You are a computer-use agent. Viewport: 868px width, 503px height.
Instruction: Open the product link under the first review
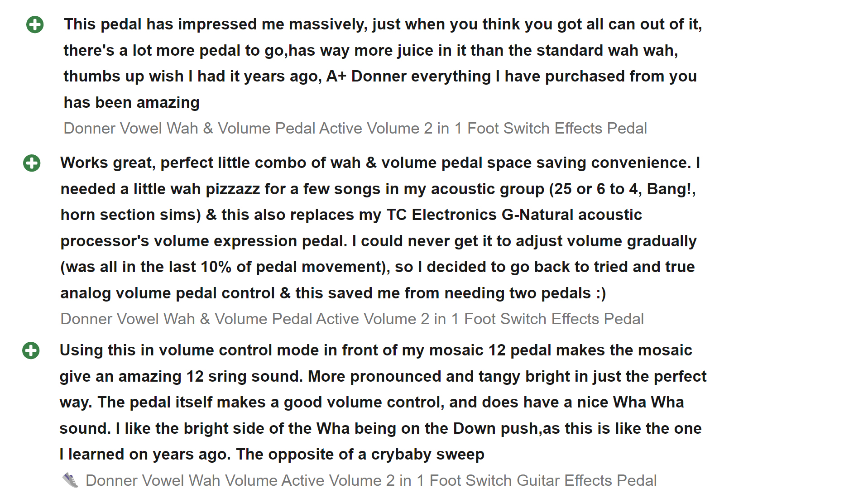click(355, 129)
